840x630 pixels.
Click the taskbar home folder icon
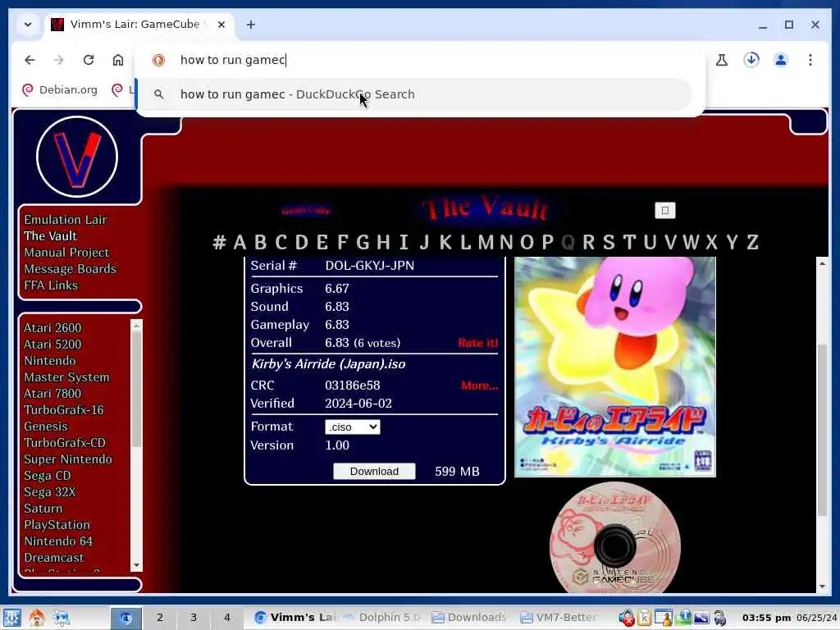coord(36,618)
